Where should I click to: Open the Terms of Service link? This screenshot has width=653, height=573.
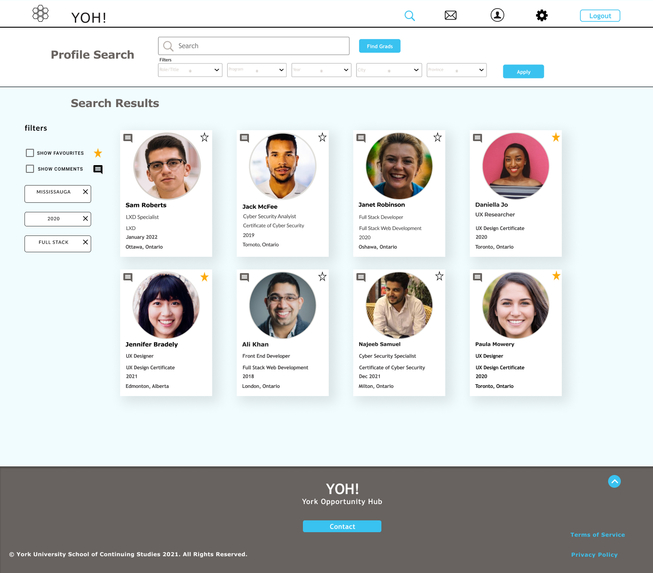click(598, 535)
